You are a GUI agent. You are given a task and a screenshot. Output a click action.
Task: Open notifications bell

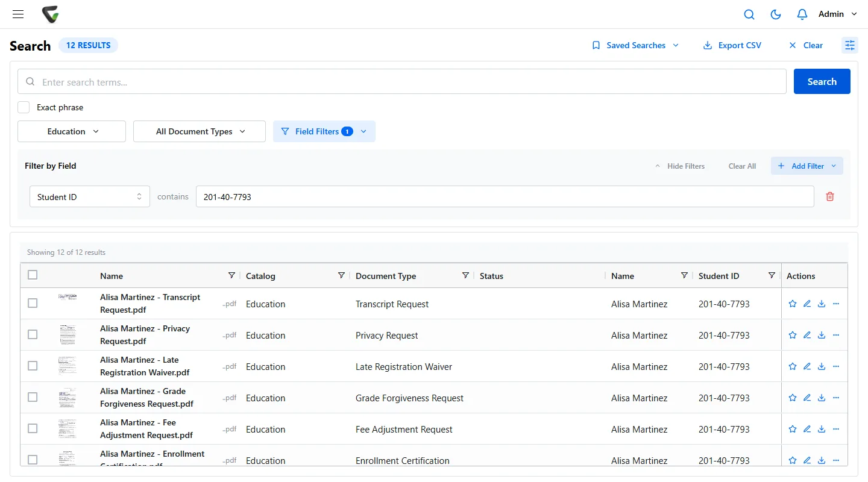[x=802, y=14]
